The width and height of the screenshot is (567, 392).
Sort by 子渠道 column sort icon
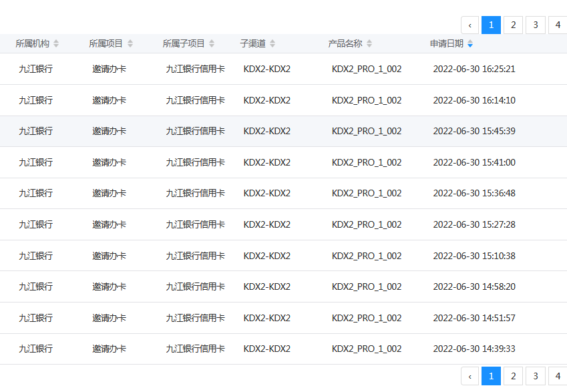(272, 44)
